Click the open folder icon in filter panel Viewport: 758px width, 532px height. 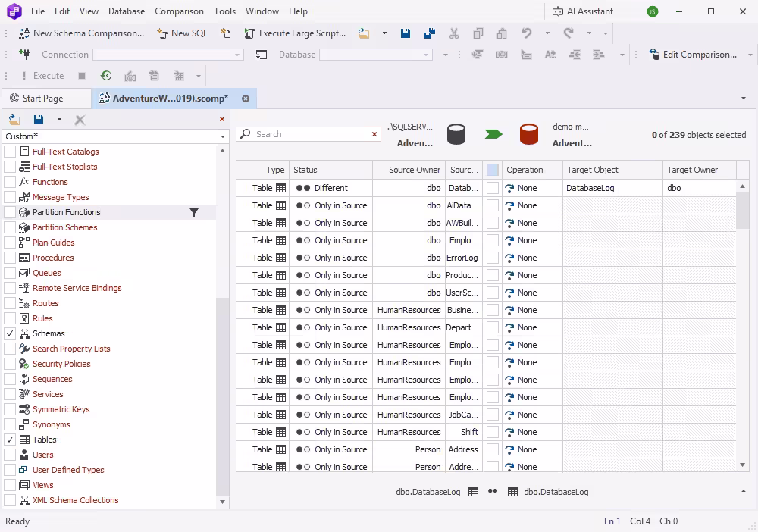pyautogui.click(x=14, y=120)
